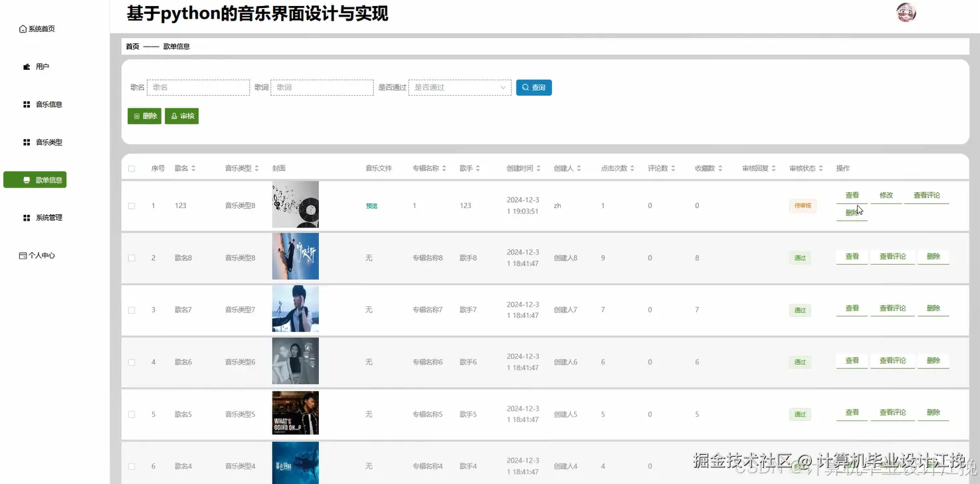Sort by 专辑名称 column arrows
The width and height of the screenshot is (980, 484).
(x=444, y=169)
